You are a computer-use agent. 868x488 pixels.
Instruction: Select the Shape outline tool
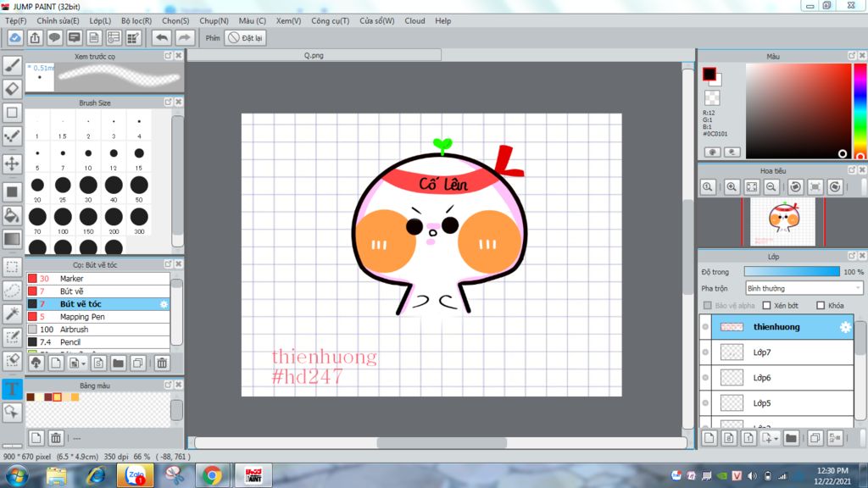(x=12, y=113)
